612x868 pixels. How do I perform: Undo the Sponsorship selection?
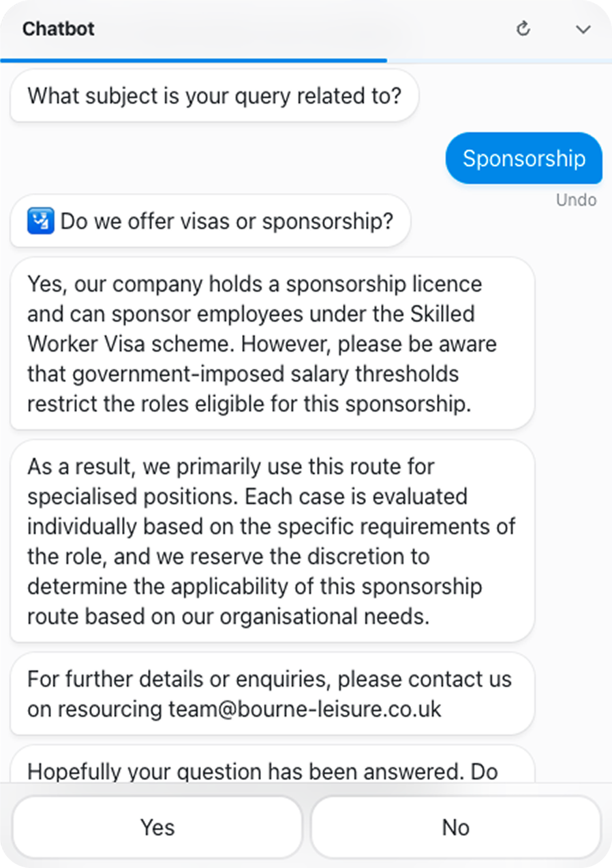pos(576,200)
